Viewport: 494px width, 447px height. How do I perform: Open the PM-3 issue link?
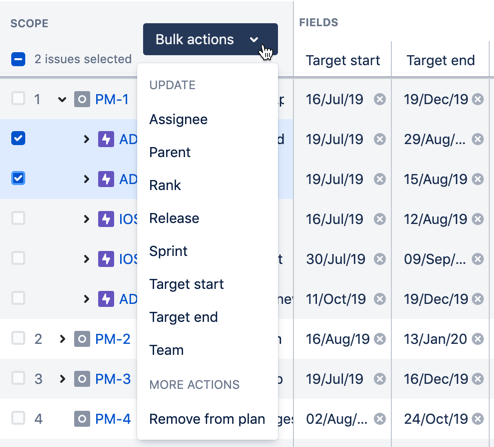tap(113, 379)
